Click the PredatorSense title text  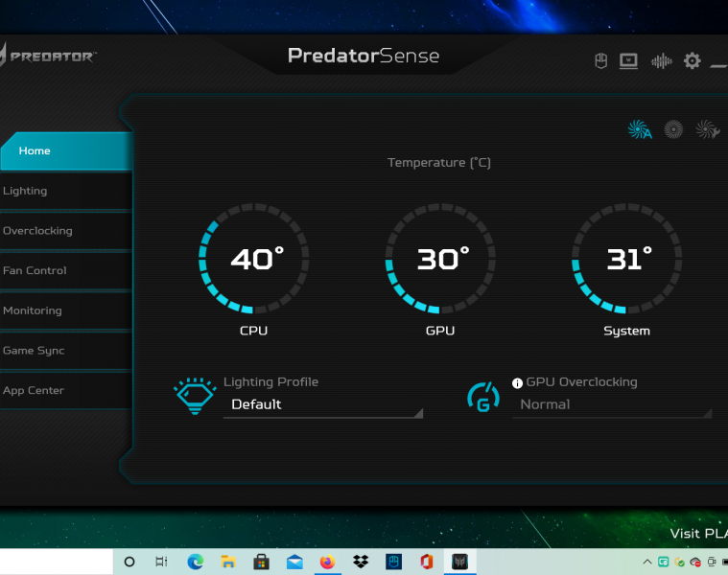pyautogui.click(x=364, y=56)
